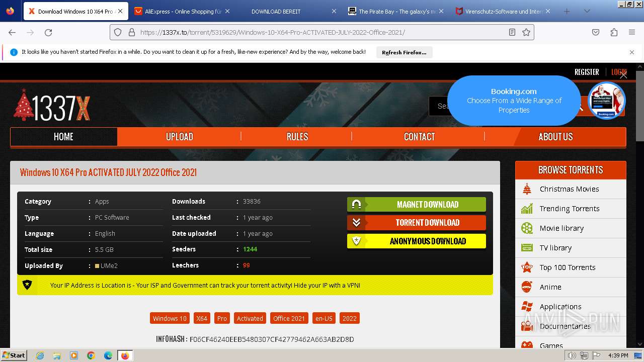Open the LOGIN link in header

(619, 72)
